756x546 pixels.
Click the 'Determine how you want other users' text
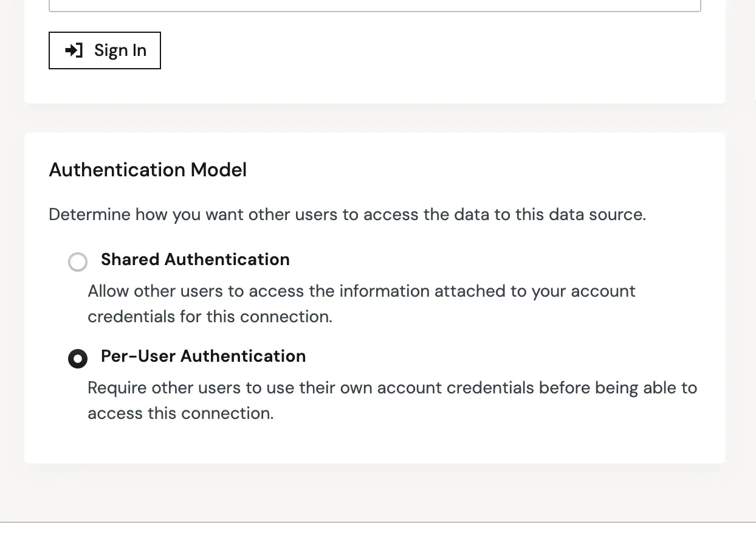pyautogui.click(x=347, y=215)
